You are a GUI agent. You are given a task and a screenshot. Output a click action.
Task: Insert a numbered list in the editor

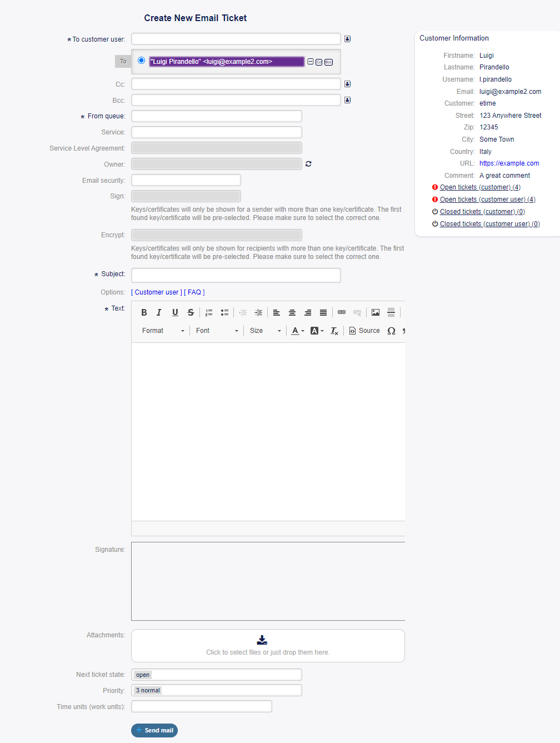point(209,312)
